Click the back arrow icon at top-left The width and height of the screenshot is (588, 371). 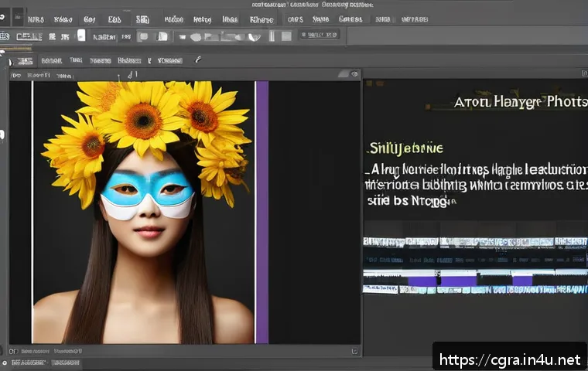point(2,17)
